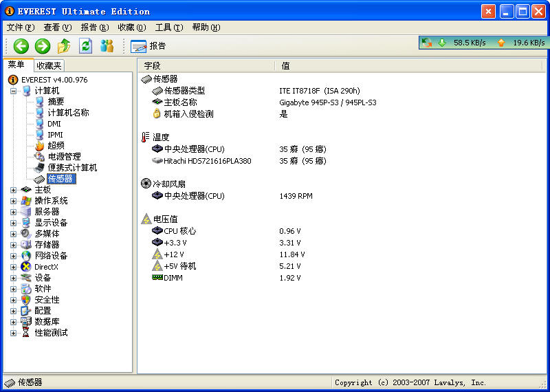Collapse the 计算机 tree node
This screenshot has height=392, width=550.
point(13,91)
